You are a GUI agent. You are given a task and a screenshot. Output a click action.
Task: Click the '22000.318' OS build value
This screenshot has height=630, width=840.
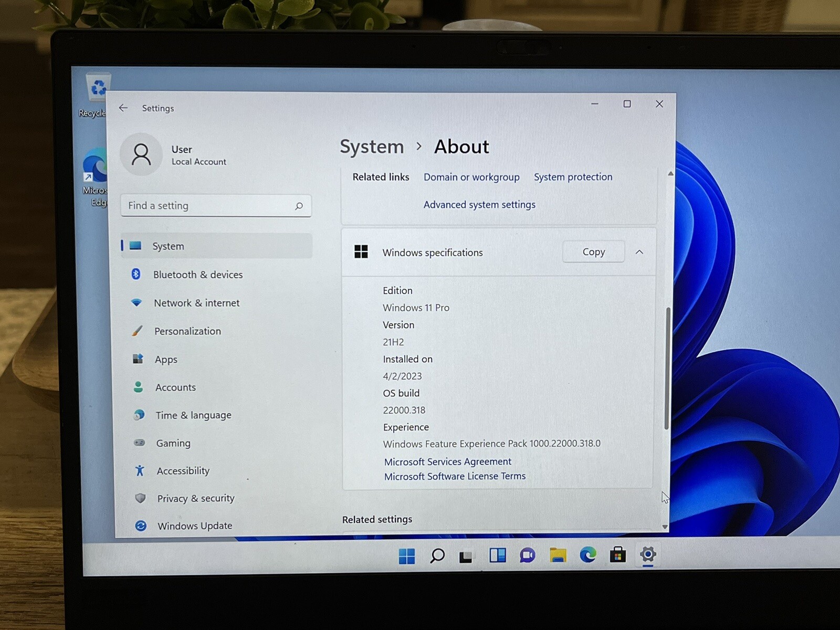[x=404, y=410]
